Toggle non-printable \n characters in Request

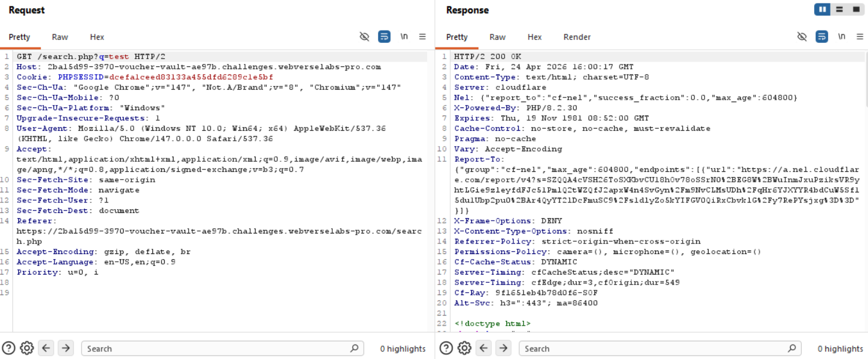(x=404, y=36)
